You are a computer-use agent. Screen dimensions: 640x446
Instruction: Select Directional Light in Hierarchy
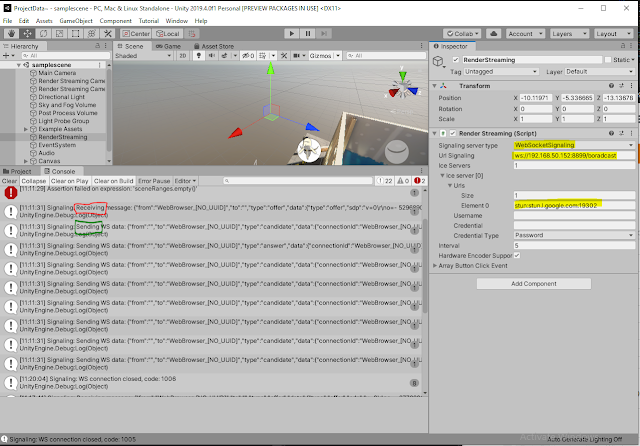click(61, 97)
